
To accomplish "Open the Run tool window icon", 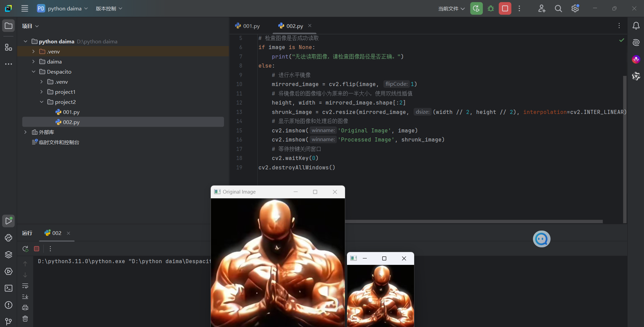I will 8,221.
